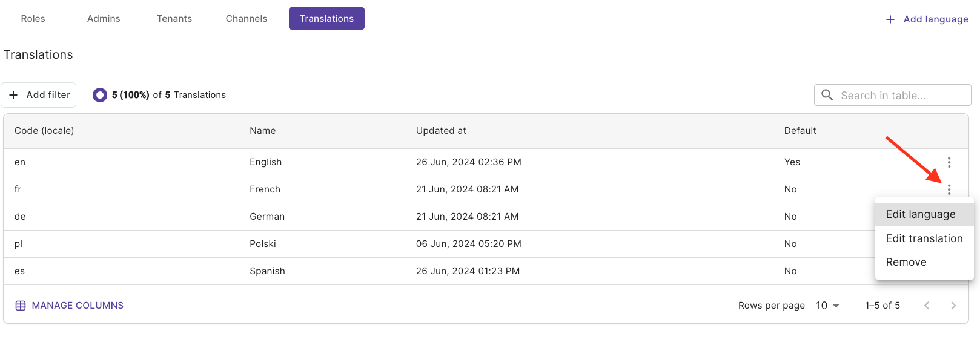
Task: Click the magnifier icon in table search
Action: click(x=827, y=95)
